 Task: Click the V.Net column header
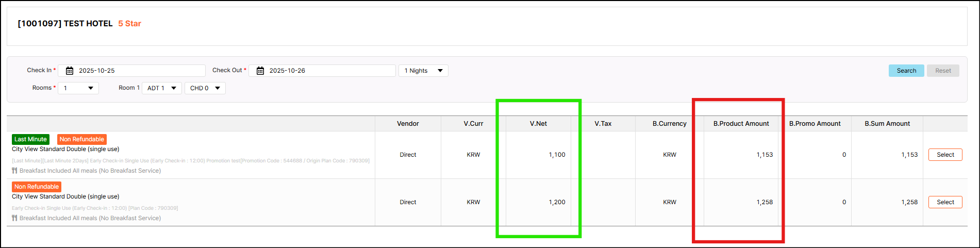click(538, 124)
